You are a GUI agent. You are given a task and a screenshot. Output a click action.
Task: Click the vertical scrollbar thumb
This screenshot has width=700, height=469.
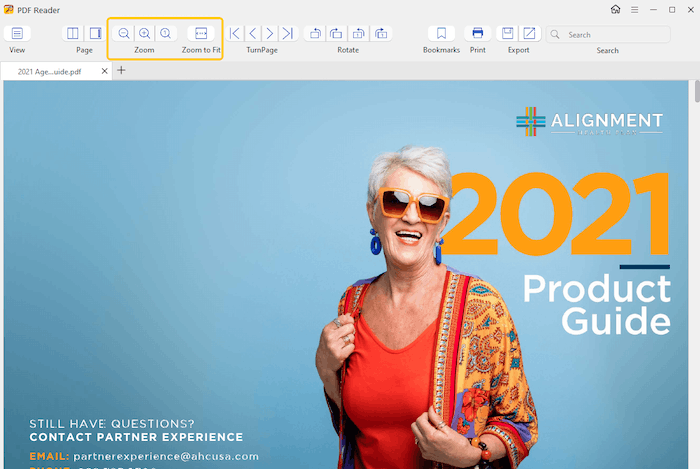697,91
